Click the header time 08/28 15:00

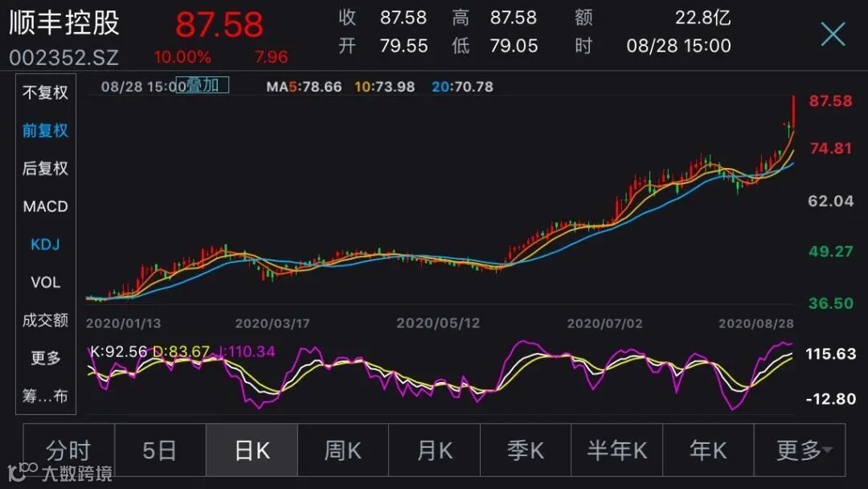(x=678, y=46)
